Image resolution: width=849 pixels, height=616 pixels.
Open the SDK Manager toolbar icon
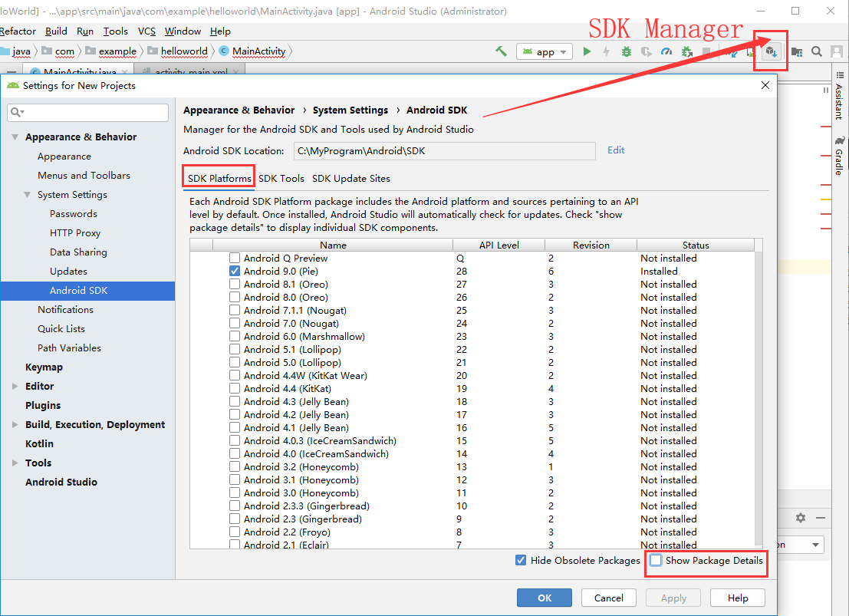(771, 52)
